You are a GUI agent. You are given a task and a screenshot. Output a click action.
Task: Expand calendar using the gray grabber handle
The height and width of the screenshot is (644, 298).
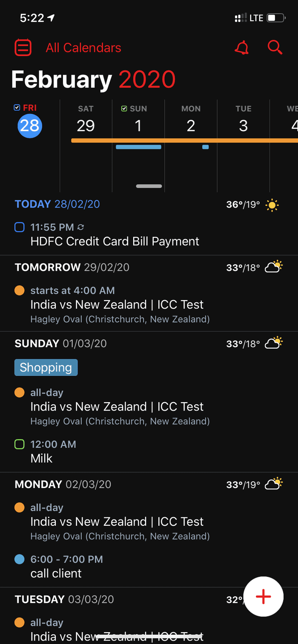(x=149, y=186)
